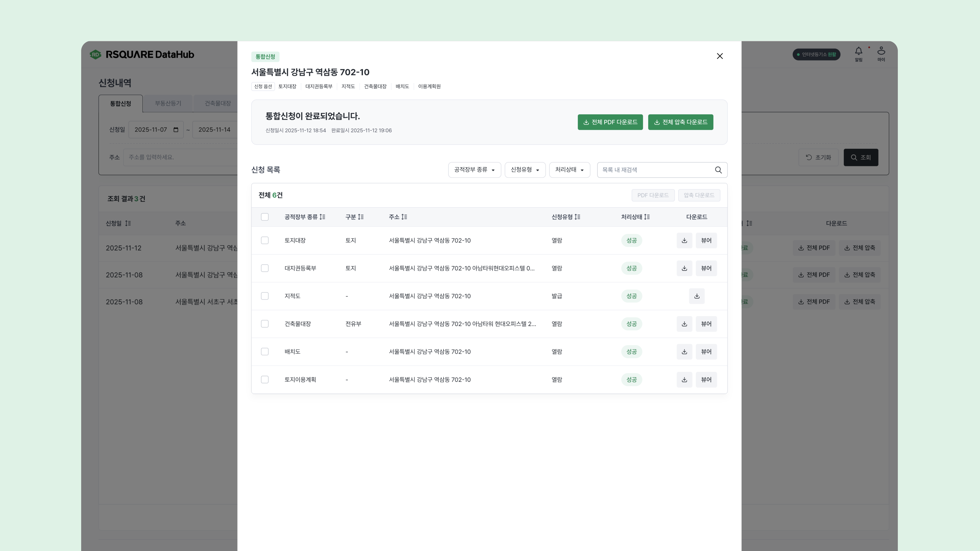This screenshot has height=551, width=980.
Task: Click 전체 압축 다운로드 button
Action: 680,122
